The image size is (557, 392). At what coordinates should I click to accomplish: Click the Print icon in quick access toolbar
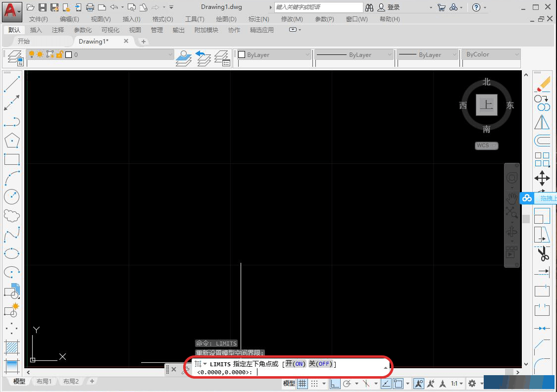click(x=90, y=7)
